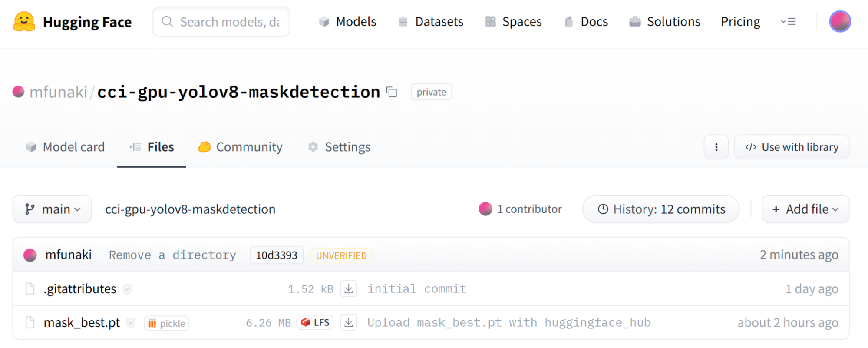Open the main branch selector
868x348 pixels.
click(52, 209)
